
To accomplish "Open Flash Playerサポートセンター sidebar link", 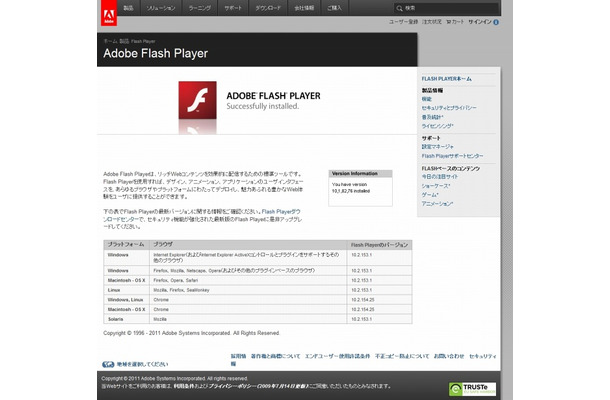I will (x=452, y=156).
